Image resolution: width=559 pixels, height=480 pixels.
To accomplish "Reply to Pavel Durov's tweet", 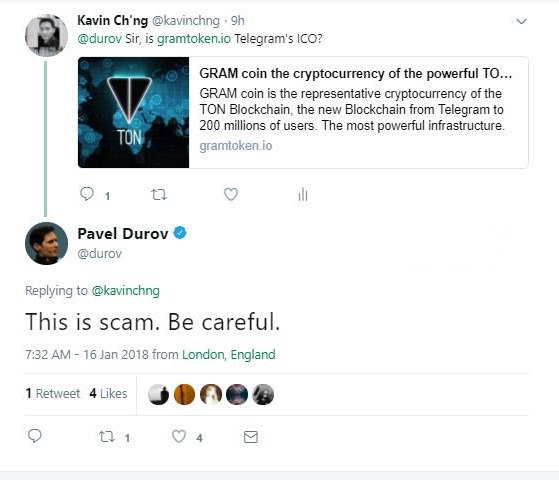I will pyautogui.click(x=35, y=436).
